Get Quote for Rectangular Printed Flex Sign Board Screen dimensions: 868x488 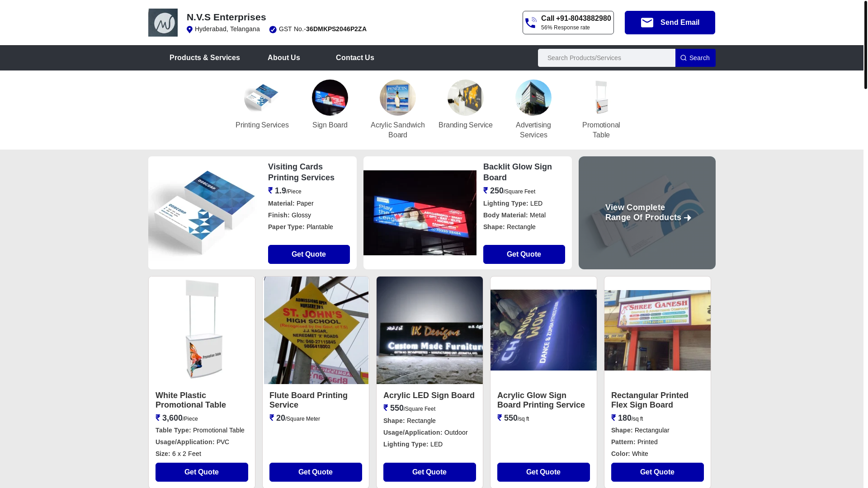coord(657,472)
